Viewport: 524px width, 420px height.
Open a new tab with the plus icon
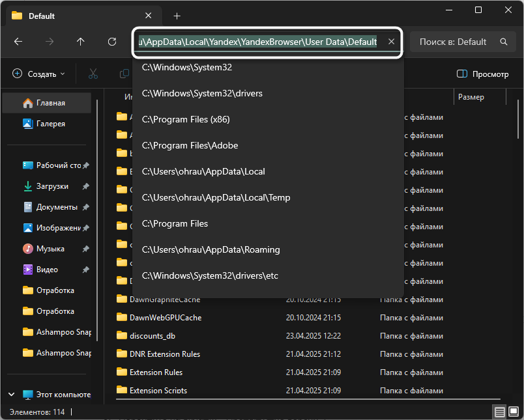point(177,16)
